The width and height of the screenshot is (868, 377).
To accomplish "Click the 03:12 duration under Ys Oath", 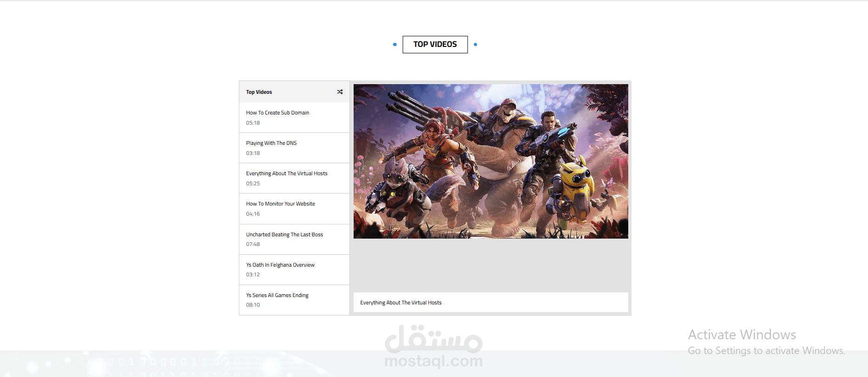I will pos(253,274).
